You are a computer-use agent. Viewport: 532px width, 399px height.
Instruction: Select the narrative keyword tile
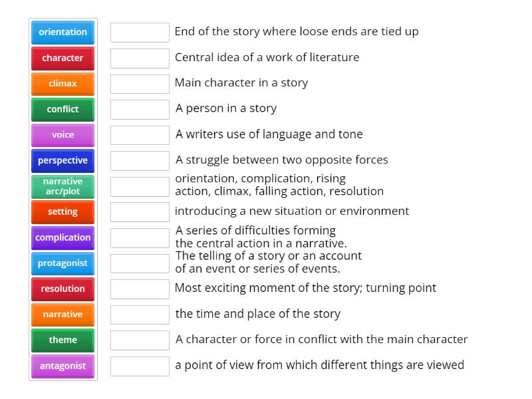[63, 315]
